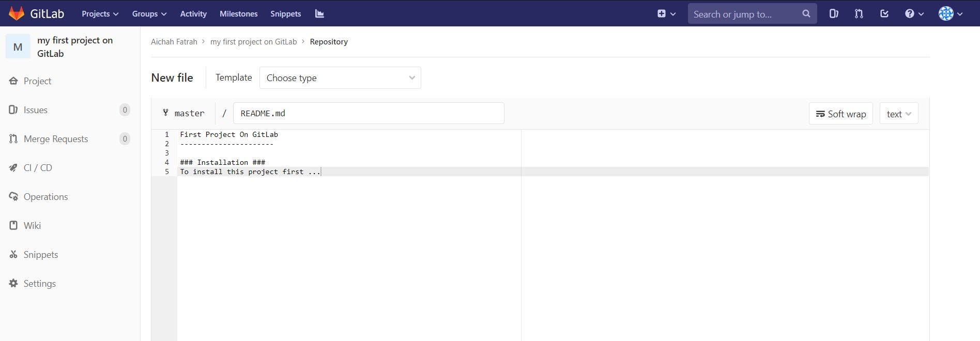Open the Help dropdown menu
Screen dimensions: 980x341
(914, 14)
